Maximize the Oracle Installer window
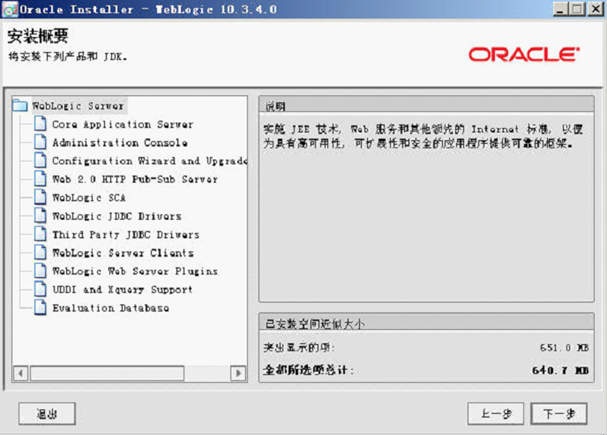 pos(577,9)
